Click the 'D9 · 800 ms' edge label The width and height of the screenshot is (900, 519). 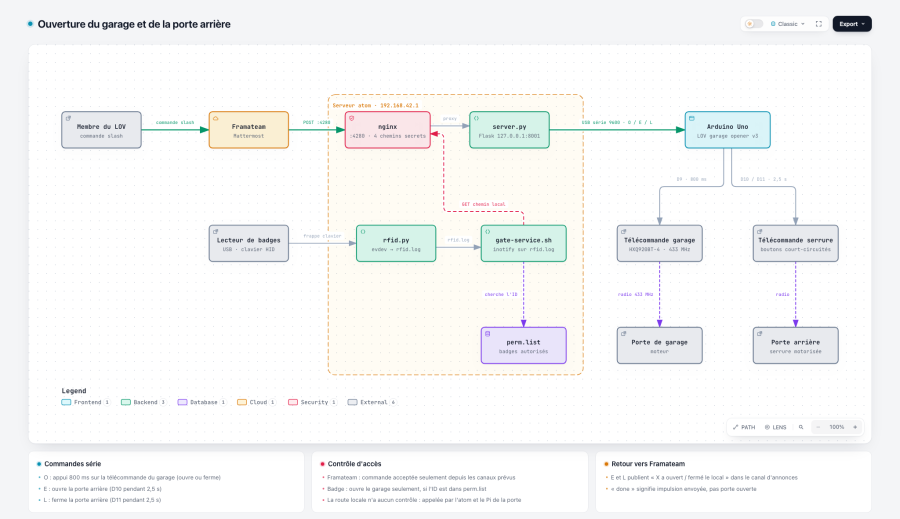coord(692,179)
